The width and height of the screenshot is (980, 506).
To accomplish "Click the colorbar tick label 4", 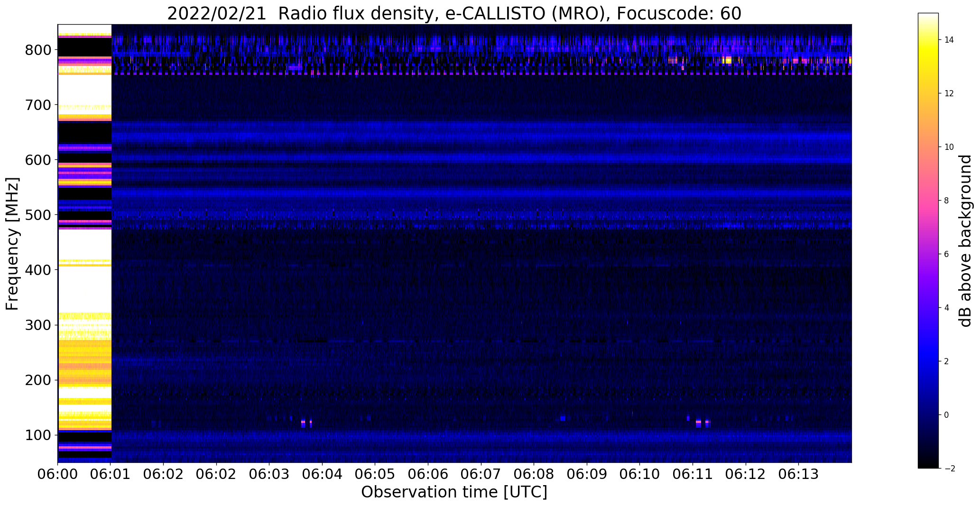I will 947,308.
